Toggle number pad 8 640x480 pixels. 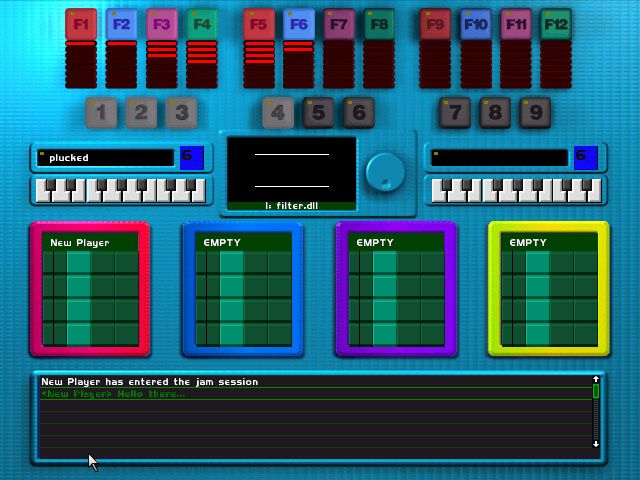point(495,112)
